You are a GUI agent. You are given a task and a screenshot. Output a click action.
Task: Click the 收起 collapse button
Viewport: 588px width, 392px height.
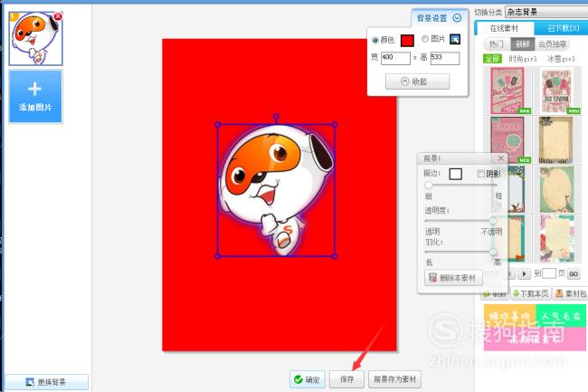click(x=417, y=81)
